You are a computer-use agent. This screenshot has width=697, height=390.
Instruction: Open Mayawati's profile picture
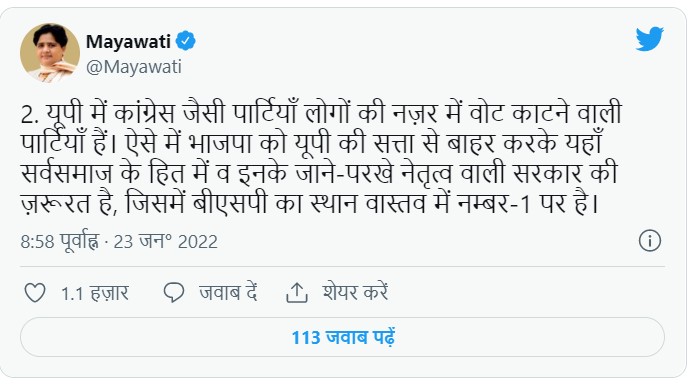[50, 53]
